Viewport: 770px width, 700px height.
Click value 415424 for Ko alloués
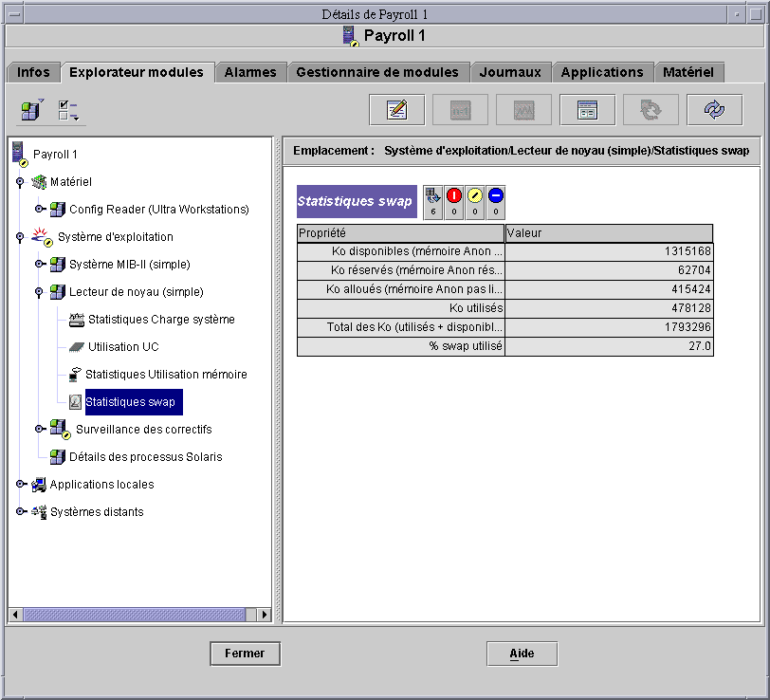click(609, 289)
